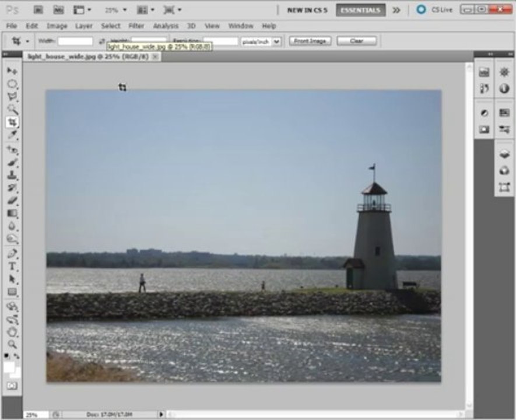The width and height of the screenshot is (516, 420).
Task: Show more workspaces with double chevron
Action: click(x=396, y=10)
